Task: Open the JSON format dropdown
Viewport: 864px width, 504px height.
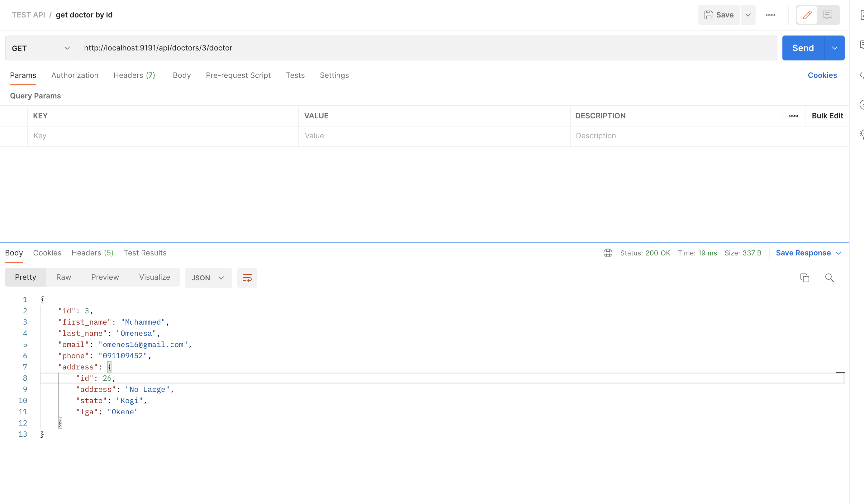Action: click(208, 278)
